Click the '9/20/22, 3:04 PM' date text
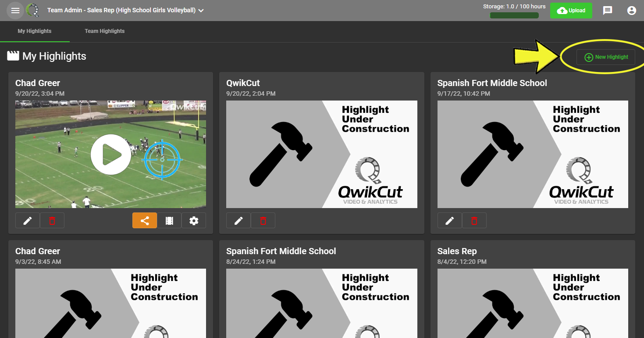This screenshot has width=644, height=338. pyautogui.click(x=40, y=93)
